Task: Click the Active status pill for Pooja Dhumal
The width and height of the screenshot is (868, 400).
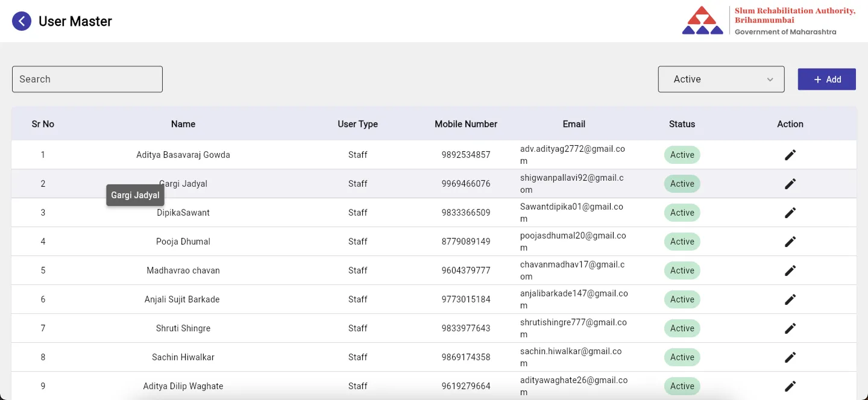Action: click(x=682, y=242)
